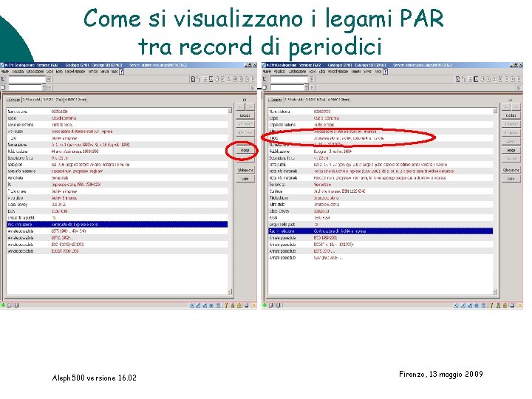The image size is (532, 399).
Task: Open the second toolbar field's dropdown in the right window
Action: point(306,87)
